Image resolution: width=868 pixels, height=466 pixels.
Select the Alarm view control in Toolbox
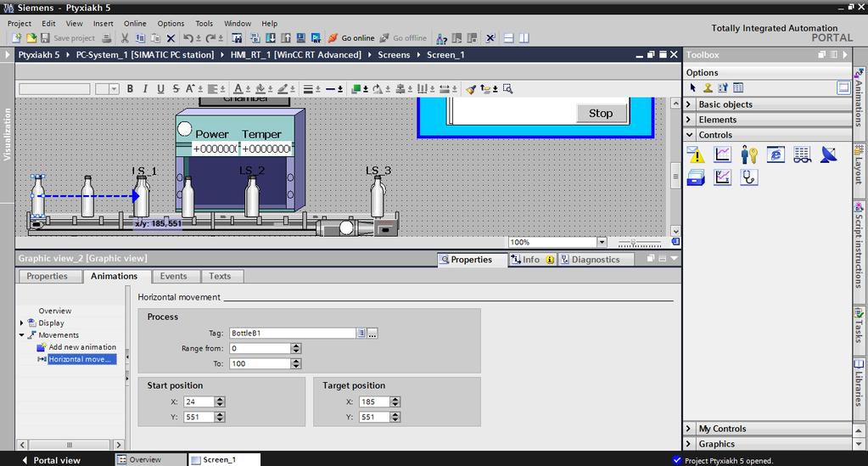[696, 154]
